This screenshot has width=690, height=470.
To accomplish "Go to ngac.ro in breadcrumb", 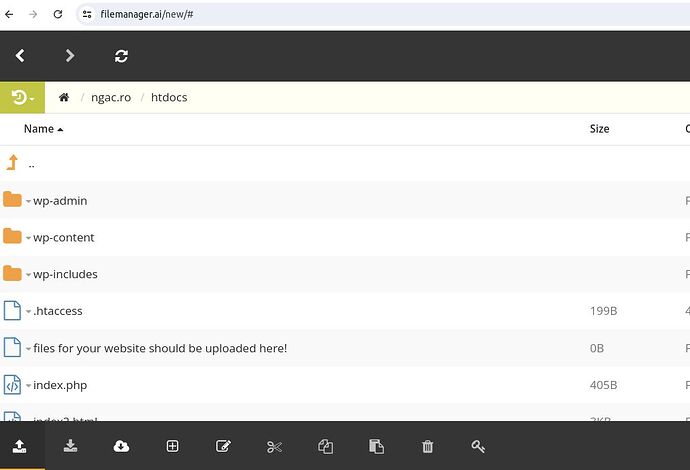I will pyautogui.click(x=110, y=97).
